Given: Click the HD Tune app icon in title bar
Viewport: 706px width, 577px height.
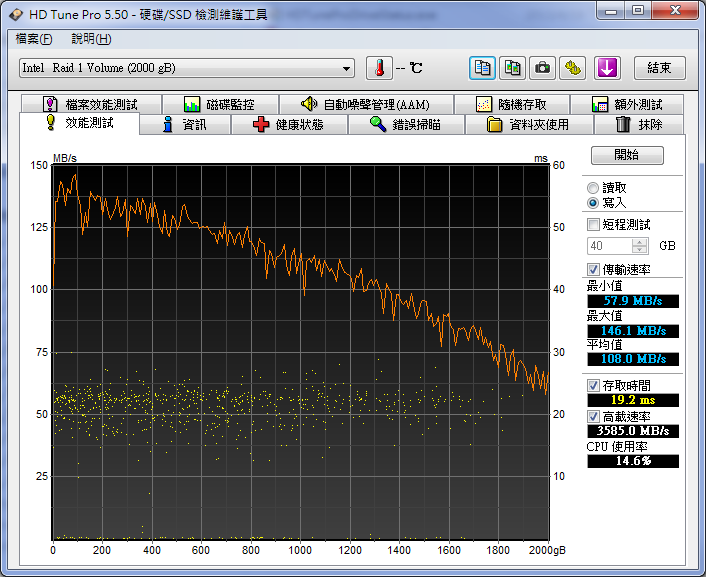Looking at the screenshot, I should (16, 14).
